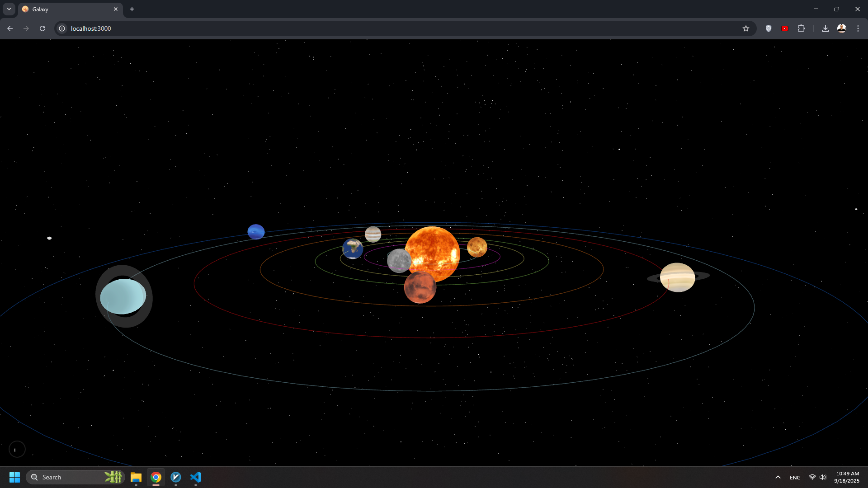
Task: Open a new tab with plus button
Action: tap(132, 9)
